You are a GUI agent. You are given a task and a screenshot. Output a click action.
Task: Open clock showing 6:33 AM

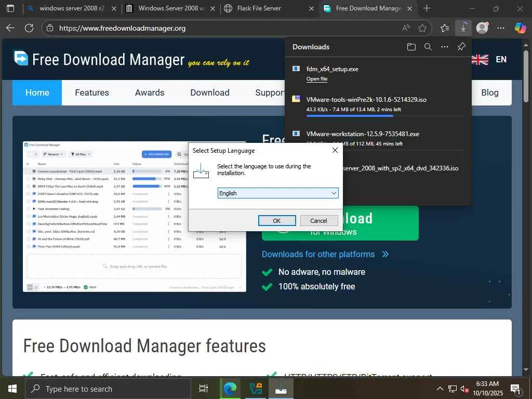point(487,389)
